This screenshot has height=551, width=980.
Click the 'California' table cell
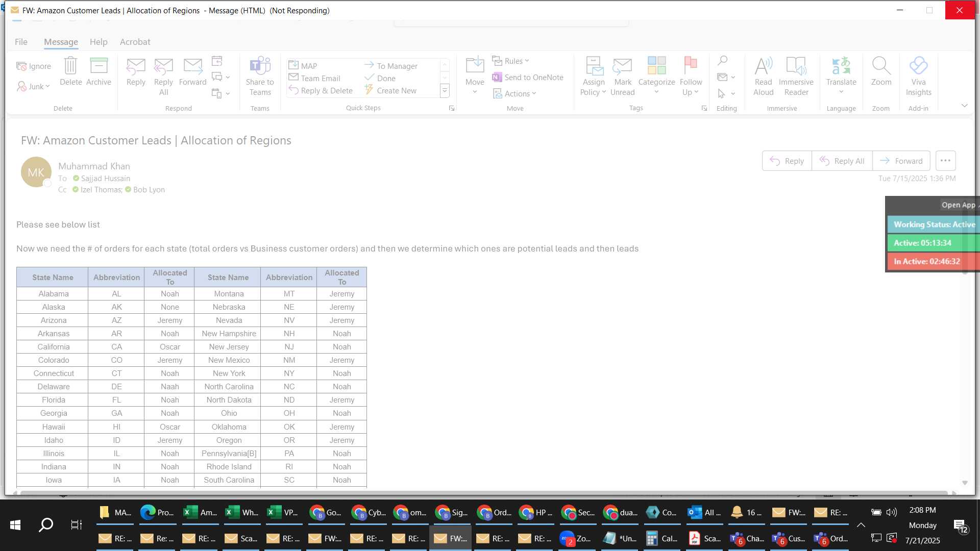click(x=53, y=346)
